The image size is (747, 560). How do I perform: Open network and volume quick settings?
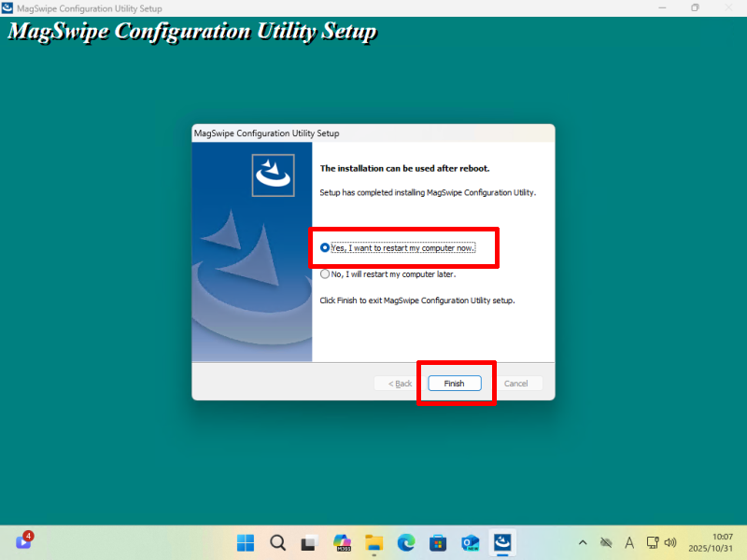coord(661,542)
